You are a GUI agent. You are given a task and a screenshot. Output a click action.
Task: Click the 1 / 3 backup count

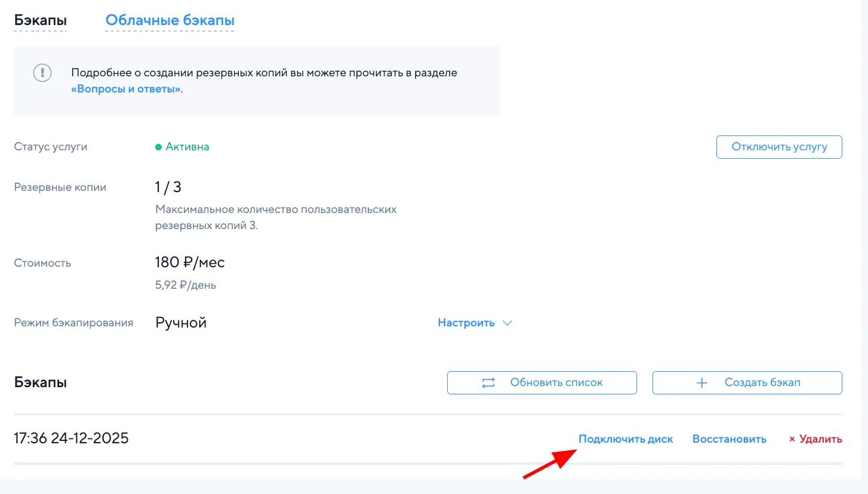click(168, 187)
